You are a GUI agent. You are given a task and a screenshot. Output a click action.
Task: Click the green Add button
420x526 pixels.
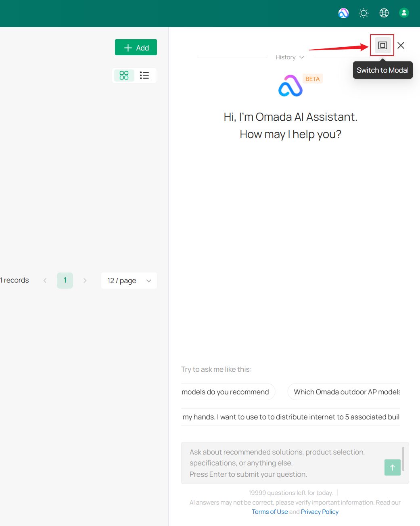pos(136,47)
